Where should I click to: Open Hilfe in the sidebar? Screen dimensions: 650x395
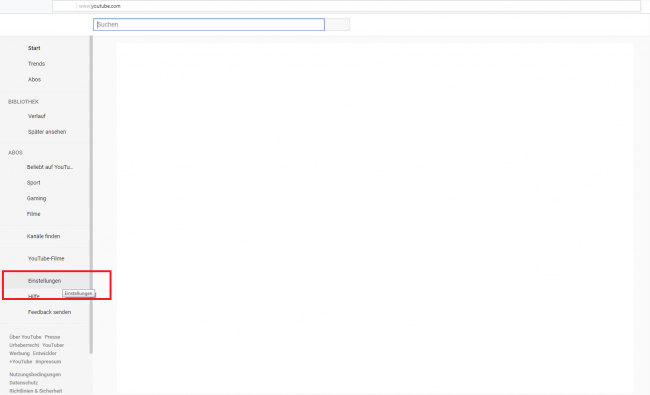click(x=34, y=296)
